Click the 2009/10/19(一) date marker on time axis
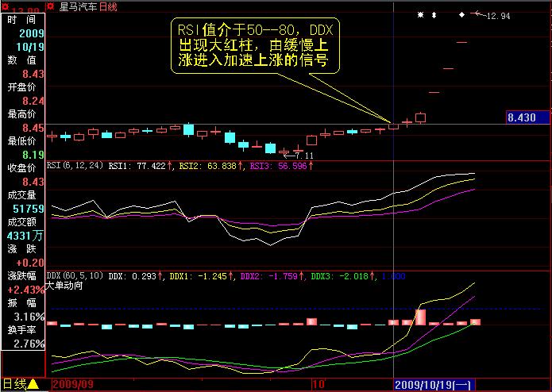The height and width of the screenshot is (392, 552). 434,384
